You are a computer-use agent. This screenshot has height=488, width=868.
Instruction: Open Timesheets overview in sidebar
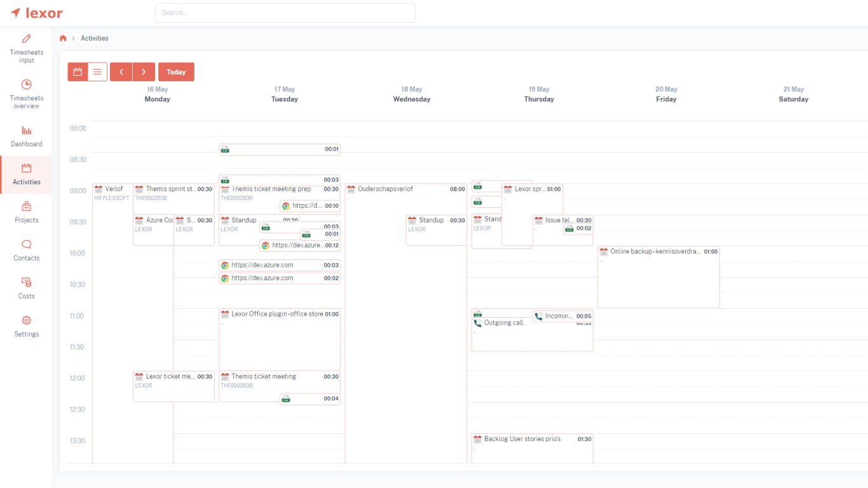click(x=26, y=94)
